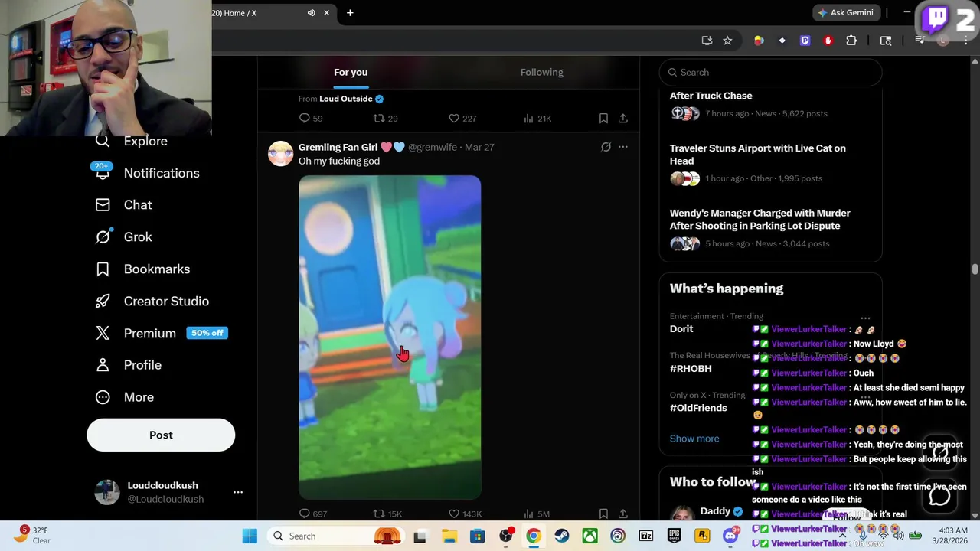Share the Loud Outside post
Viewport: 980px width, 551px height.
[x=623, y=119]
